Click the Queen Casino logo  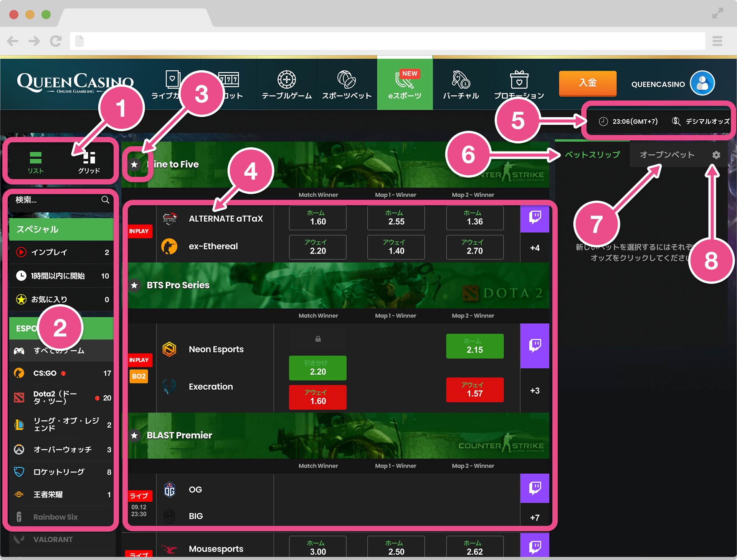coord(75,83)
